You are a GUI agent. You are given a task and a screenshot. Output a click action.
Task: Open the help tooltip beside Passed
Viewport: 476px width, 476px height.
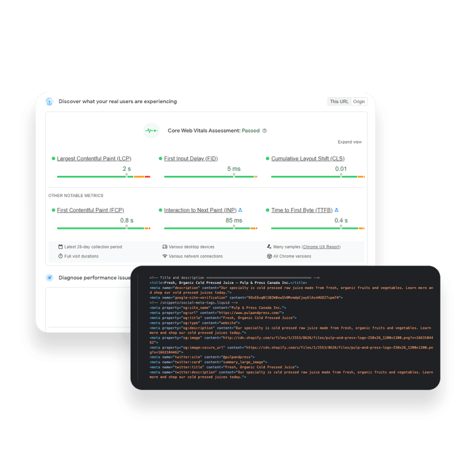264,130
